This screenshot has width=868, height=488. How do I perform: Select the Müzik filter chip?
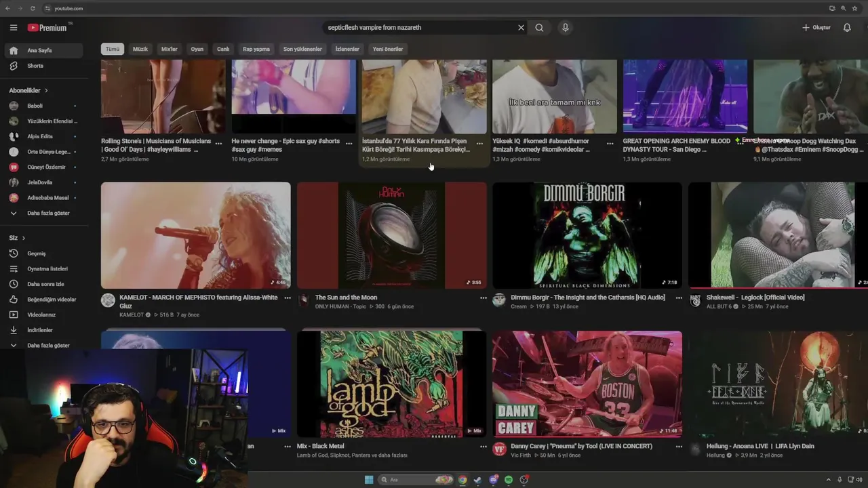(140, 49)
